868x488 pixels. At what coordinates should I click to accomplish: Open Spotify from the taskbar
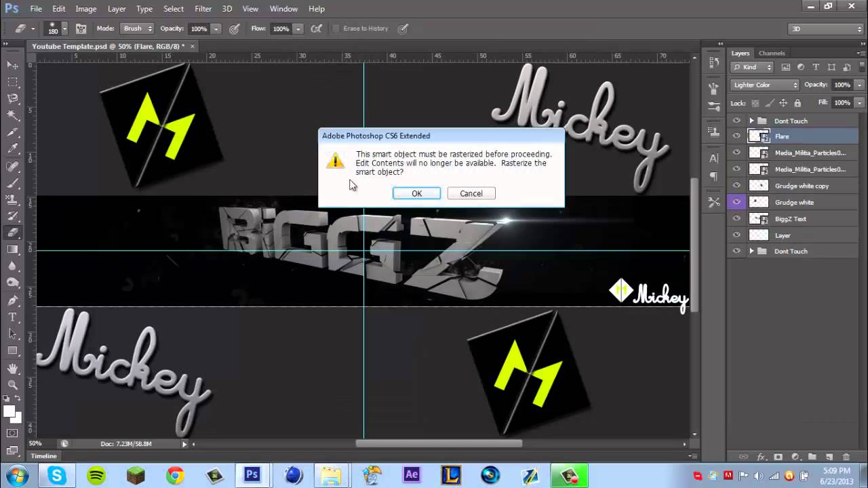(x=96, y=475)
